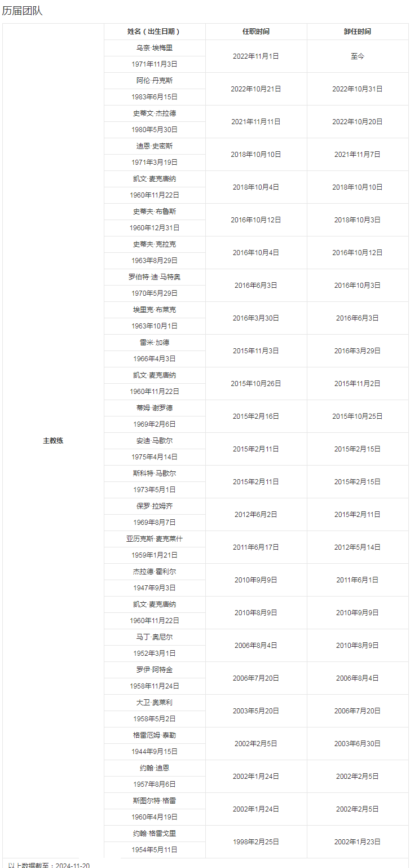Click the 历届团队 section heading
The width and height of the screenshot is (410, 868).
[23, 11]
